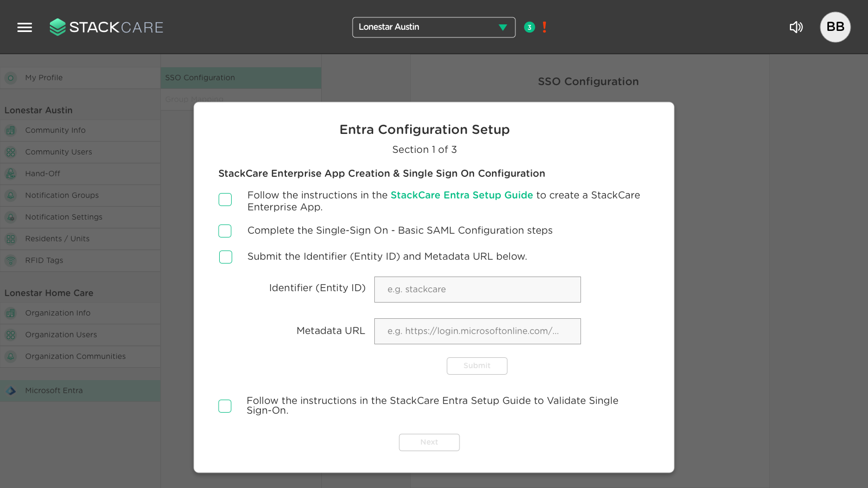The height and width of the screenshot is (488, 868).
Task: Open the BB user avatar menu
Action: 835,27
